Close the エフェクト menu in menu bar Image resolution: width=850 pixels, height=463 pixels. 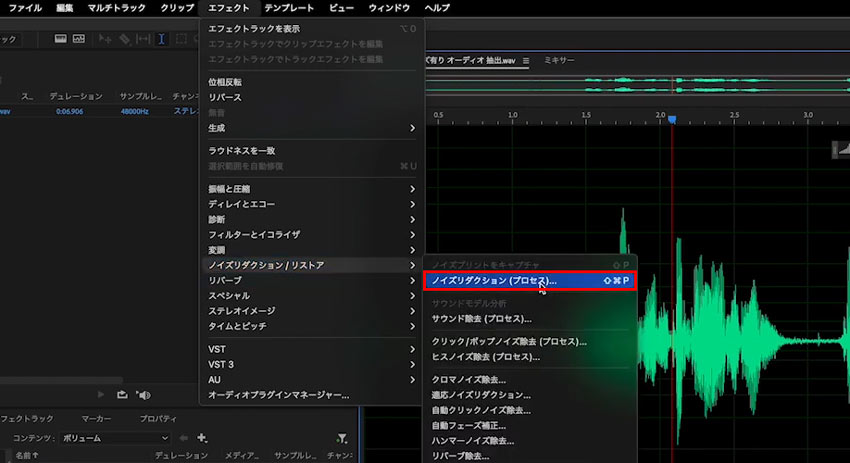point(229,8)
